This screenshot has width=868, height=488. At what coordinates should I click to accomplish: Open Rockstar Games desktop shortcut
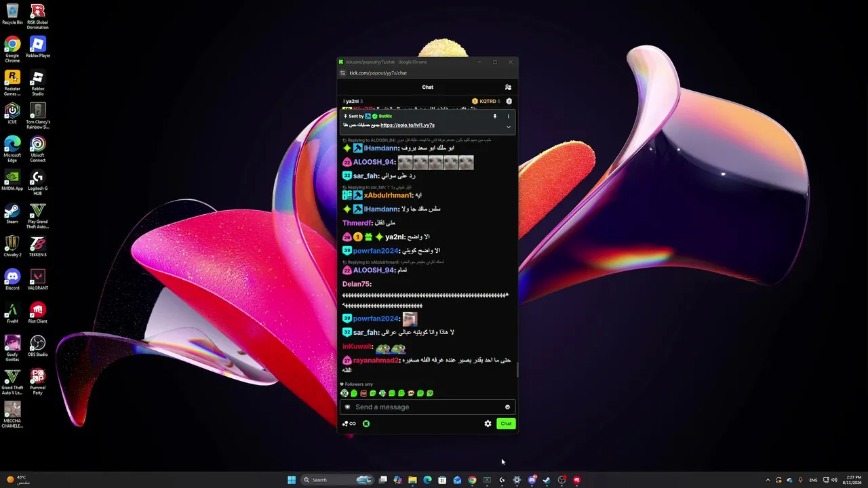point(12,83)
